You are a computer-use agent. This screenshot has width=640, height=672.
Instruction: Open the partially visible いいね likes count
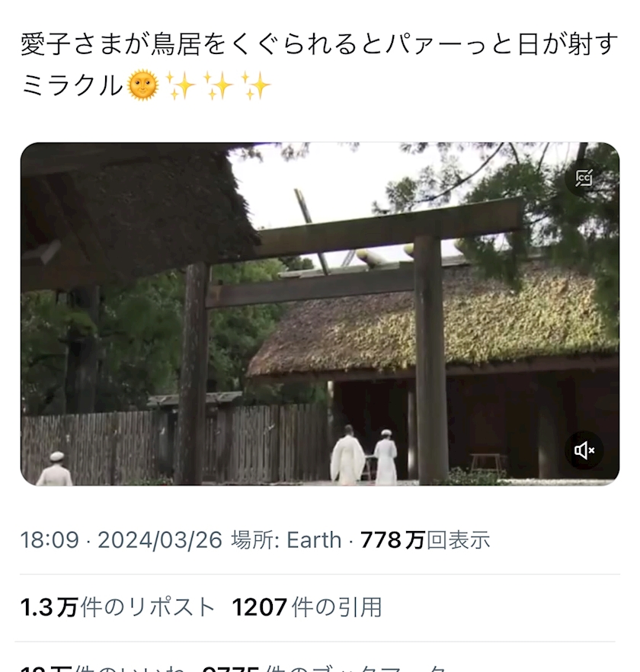click(x=103, y=669)
